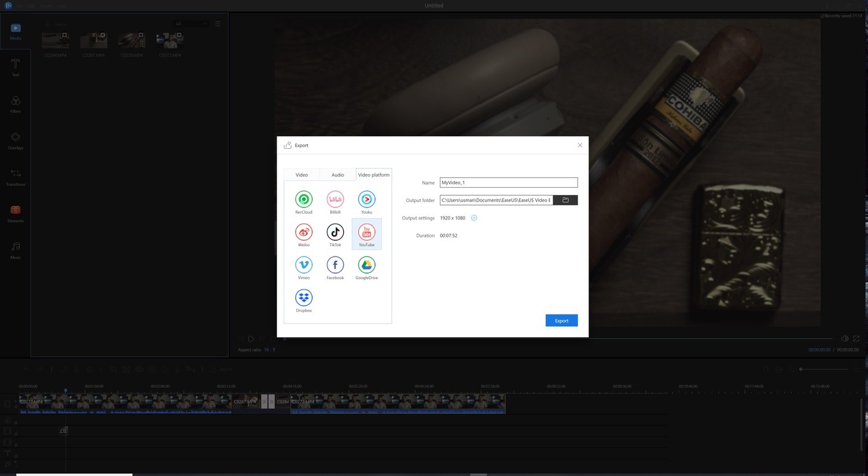Click the first C0272.MP4 clip on the timeline
The height and width of the screenshot is (476, 868).
tap(125, 403)
